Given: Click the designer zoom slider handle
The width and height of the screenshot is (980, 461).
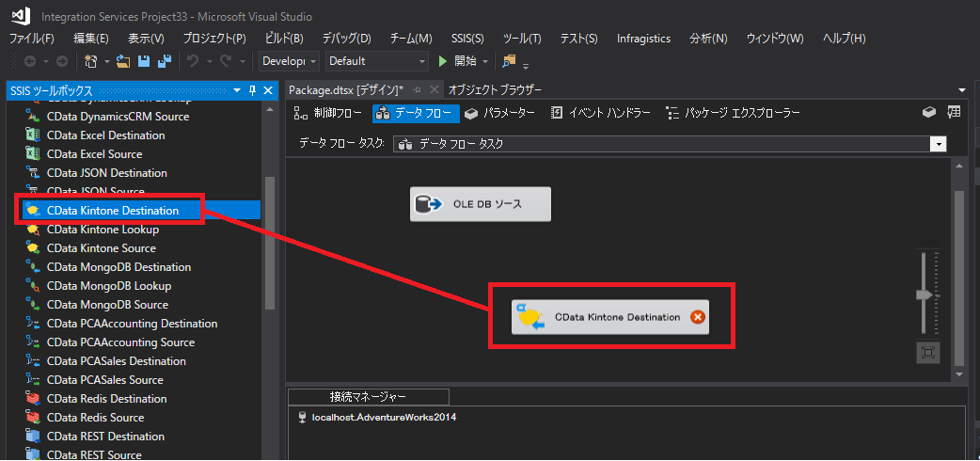Looking at the screenshot, I should tap(924, 294).
